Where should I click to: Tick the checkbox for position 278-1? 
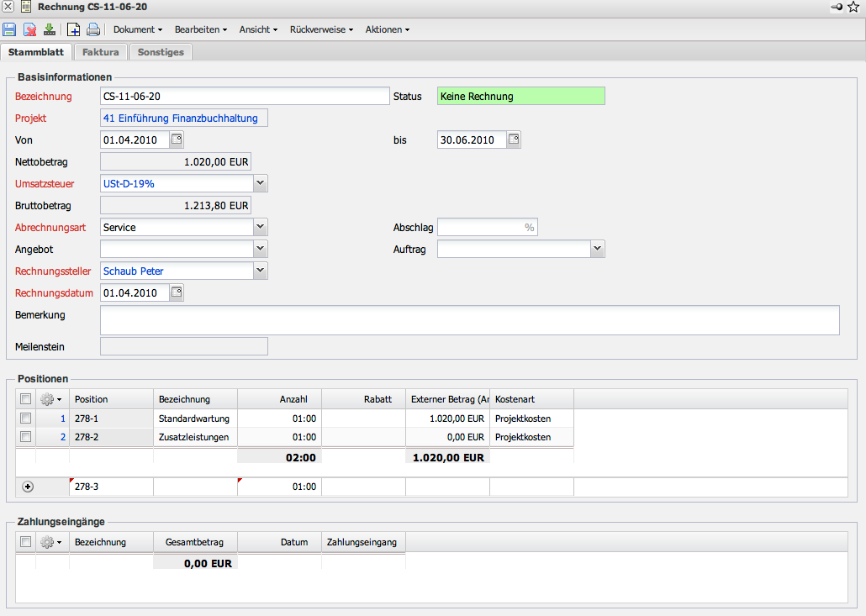[26, 419]
